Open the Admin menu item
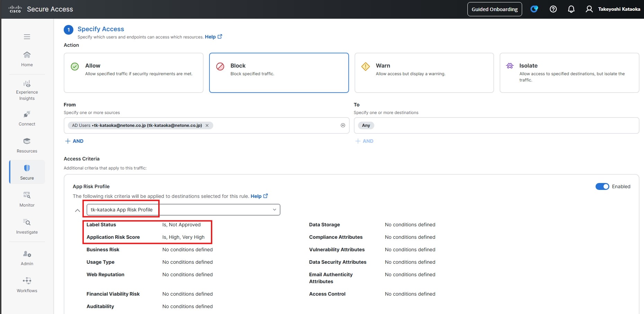This screenshot has height=314, width=644. coord(27,258)
